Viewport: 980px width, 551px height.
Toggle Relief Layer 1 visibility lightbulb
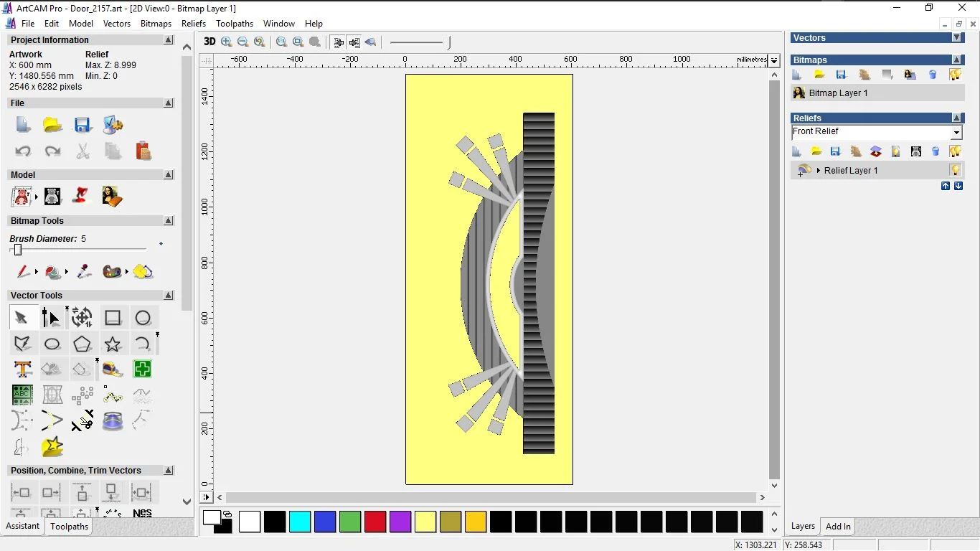click(x=955, y=170)
